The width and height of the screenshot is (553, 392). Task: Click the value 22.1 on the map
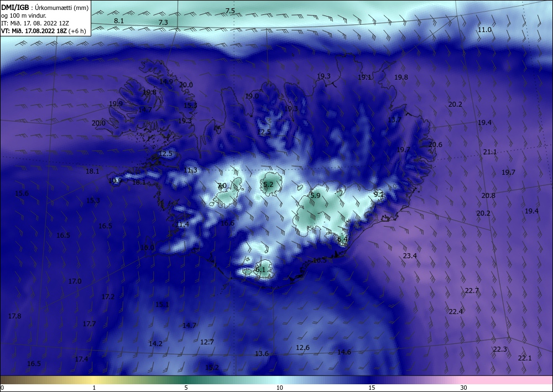tap(525, 358)
